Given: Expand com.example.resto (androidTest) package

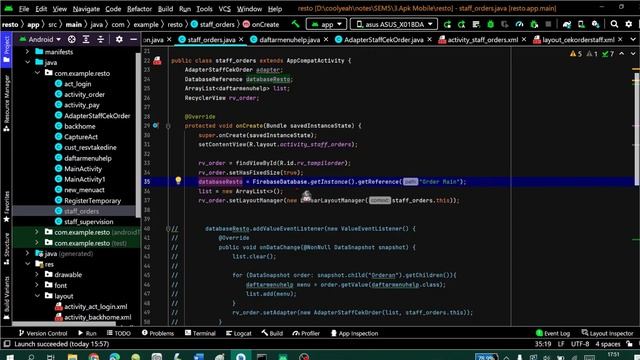Looking at the screenshot, I should coord(37,232).
